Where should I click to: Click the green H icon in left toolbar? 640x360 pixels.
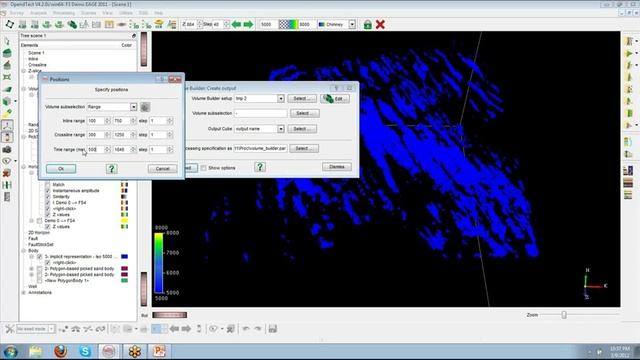coord(7,185)
